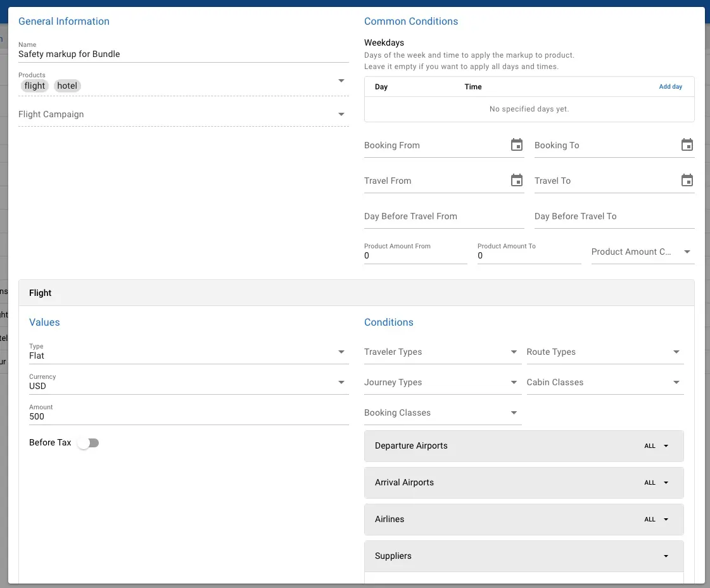Viewport: 710px width, 588px height.
Task: Open the Type dropdown showing Flat
Action: (189, 352)
